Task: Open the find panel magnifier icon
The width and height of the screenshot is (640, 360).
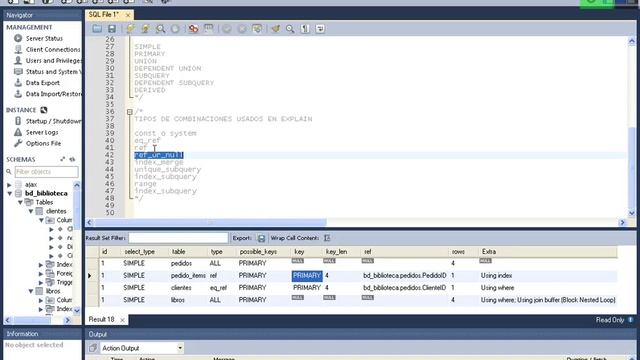Action: point(290,29)
